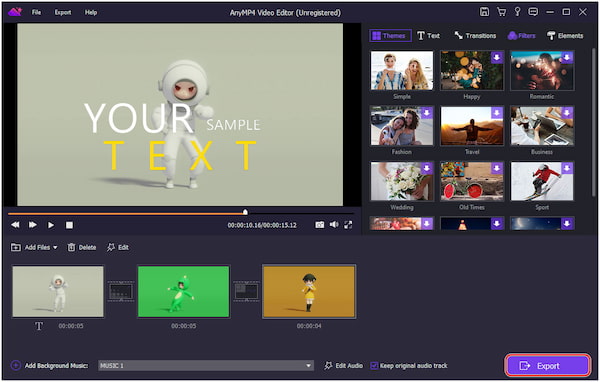Click the register key icon
This screenshot has width=600, height=382.
(x=517, y=12)
